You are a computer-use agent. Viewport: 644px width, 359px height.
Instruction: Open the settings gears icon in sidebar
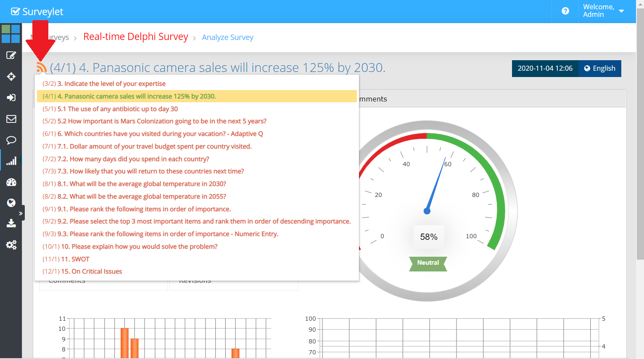11,245
